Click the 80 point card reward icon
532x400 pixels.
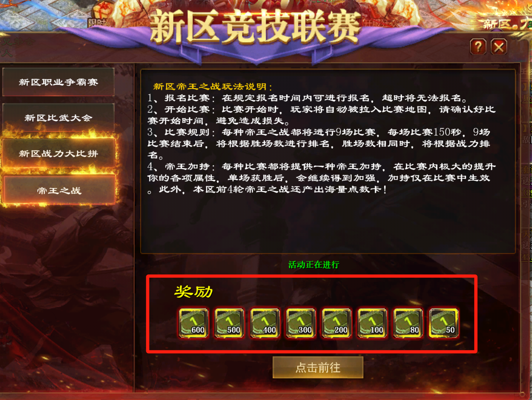408,323
